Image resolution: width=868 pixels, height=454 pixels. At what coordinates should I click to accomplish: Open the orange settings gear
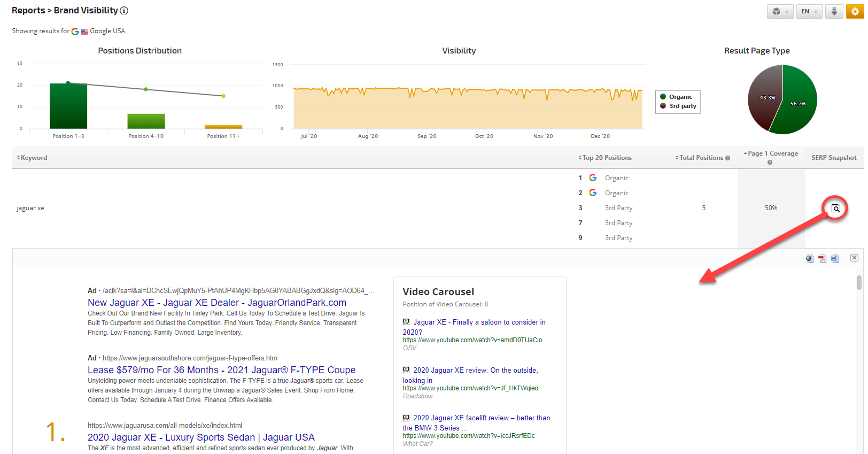pos(855,11)
